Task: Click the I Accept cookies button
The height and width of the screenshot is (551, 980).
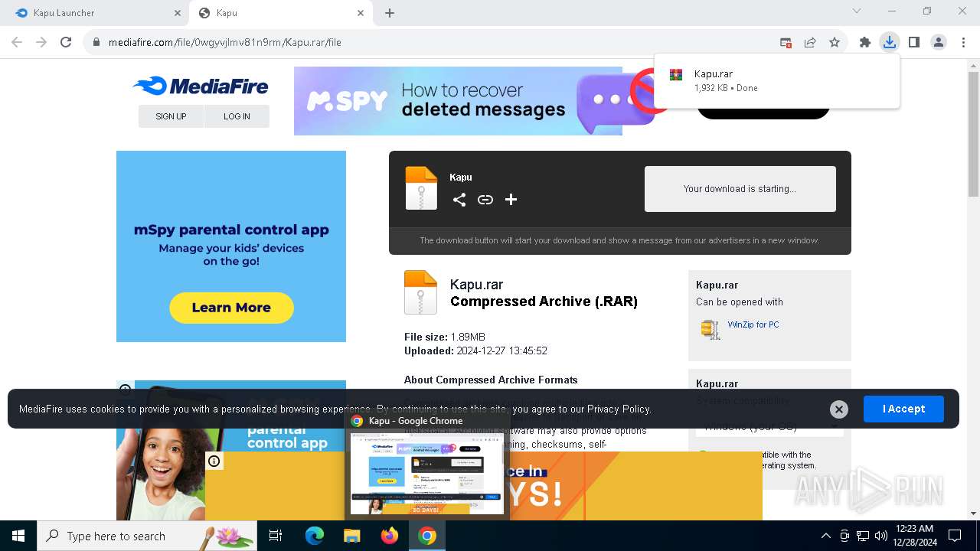Action: 903,409
